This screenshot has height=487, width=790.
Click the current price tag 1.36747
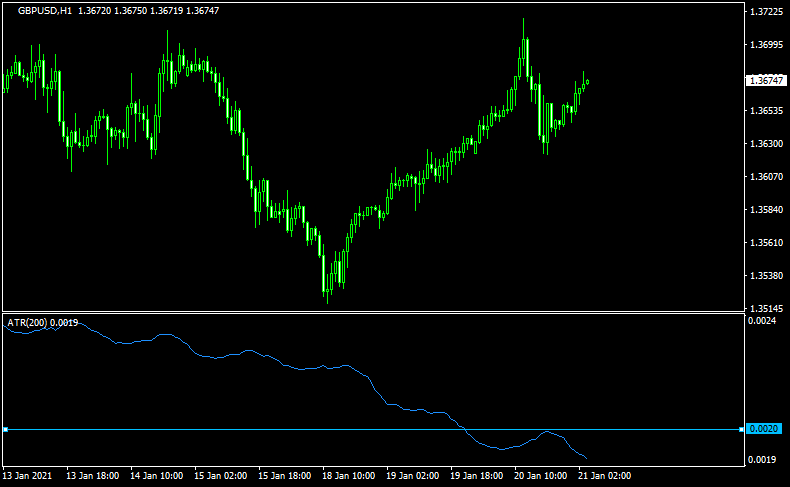pyautogui.click(x=766, y=81)
